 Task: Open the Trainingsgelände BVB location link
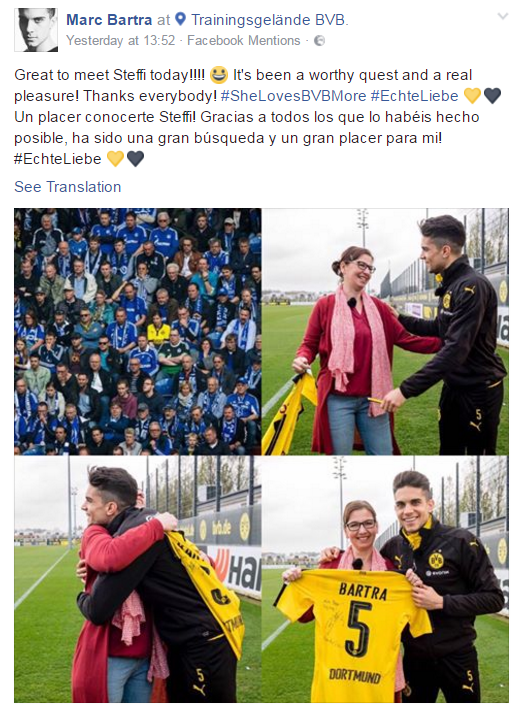(x=270, y=20)
